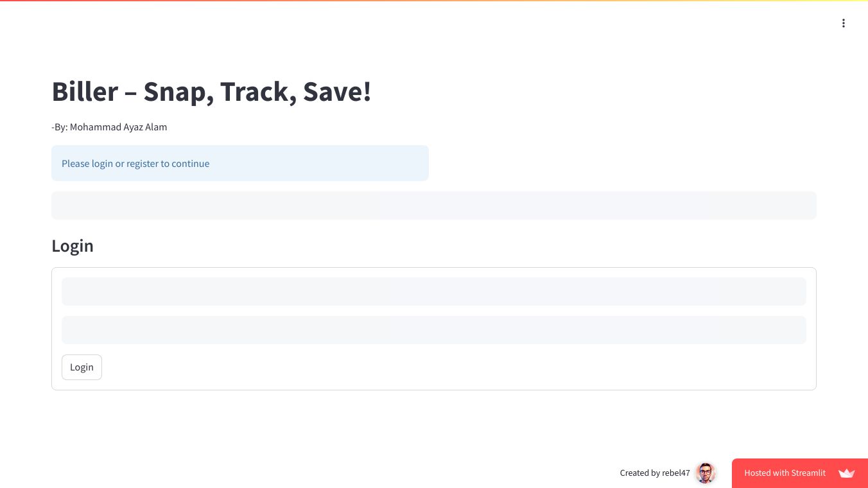The width and height of the screenshot is (868, 488).
Task: Focus the first field in Login form
Action: click(433, 292)
